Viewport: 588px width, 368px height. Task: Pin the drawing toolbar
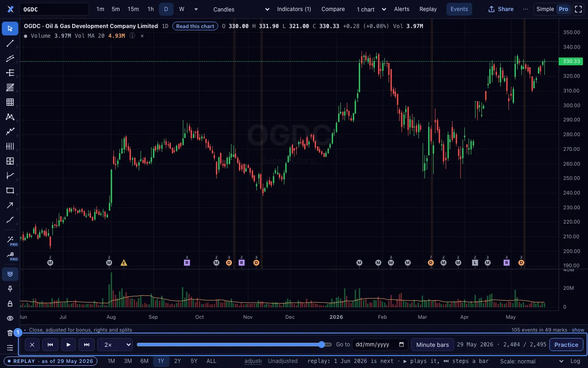click(x=10, y=289)
